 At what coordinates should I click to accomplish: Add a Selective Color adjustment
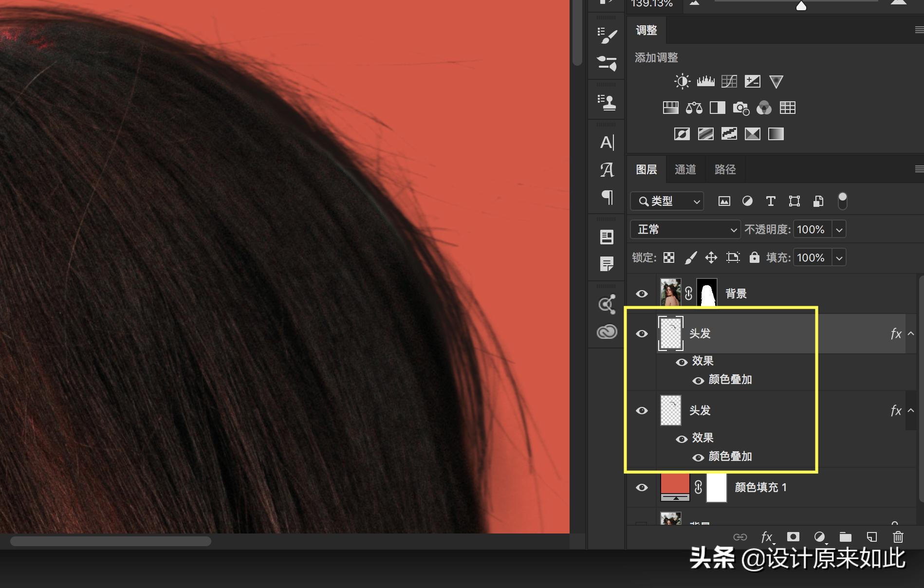[752, 134]
